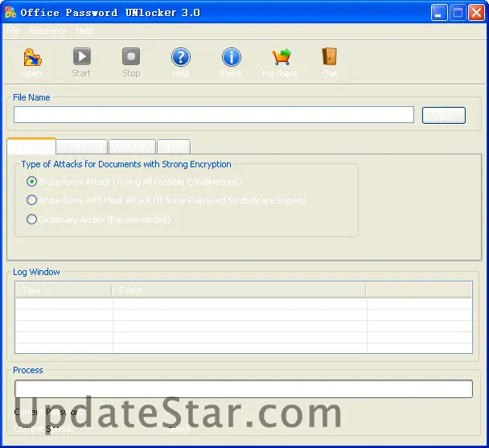Viewport: 489px width, 448px height.
Task: Switch to the Brute-force tab
Action: pyautogui.click(x=81, y=147)
